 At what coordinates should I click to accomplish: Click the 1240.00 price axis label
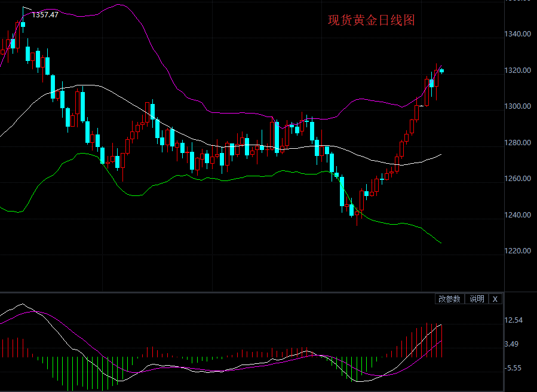pyautogui.click(x=518, y=215)
